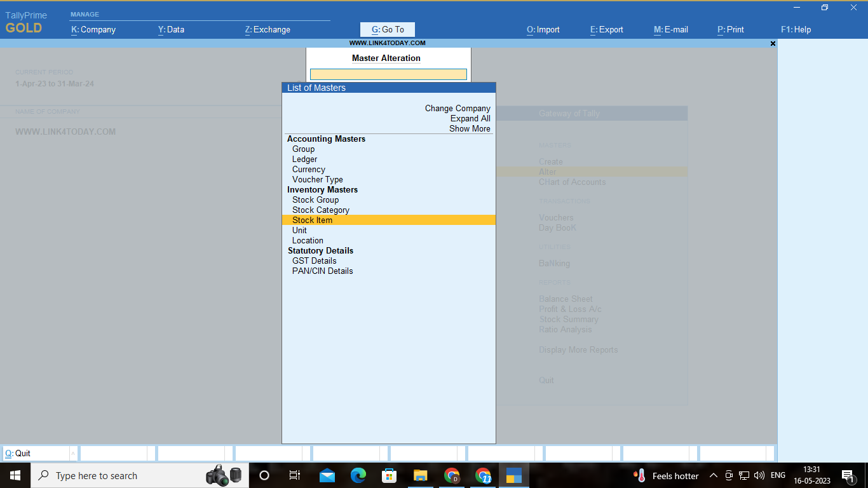Open the Y: Data menu
This screenshot has height=488, width=868.
(x=171, y=29)
